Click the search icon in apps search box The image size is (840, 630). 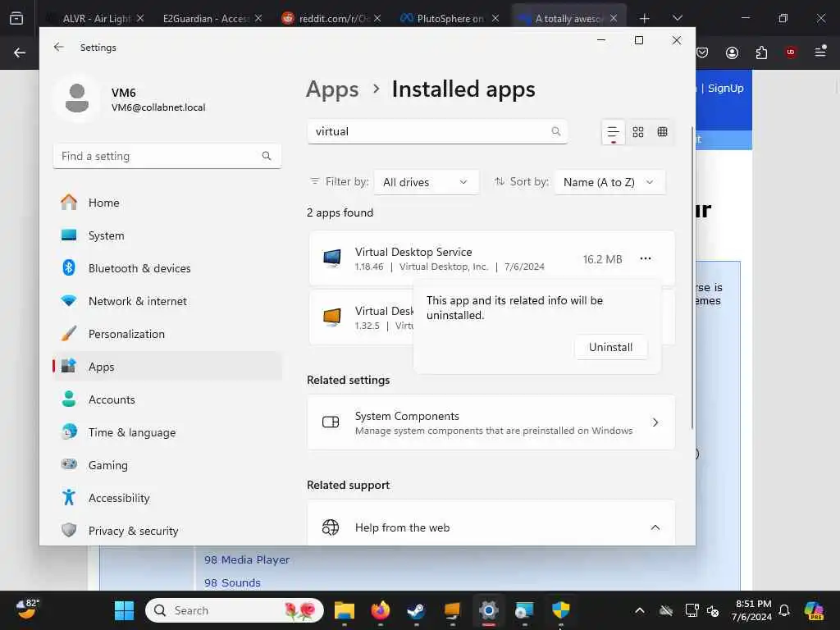coord(556,131)
